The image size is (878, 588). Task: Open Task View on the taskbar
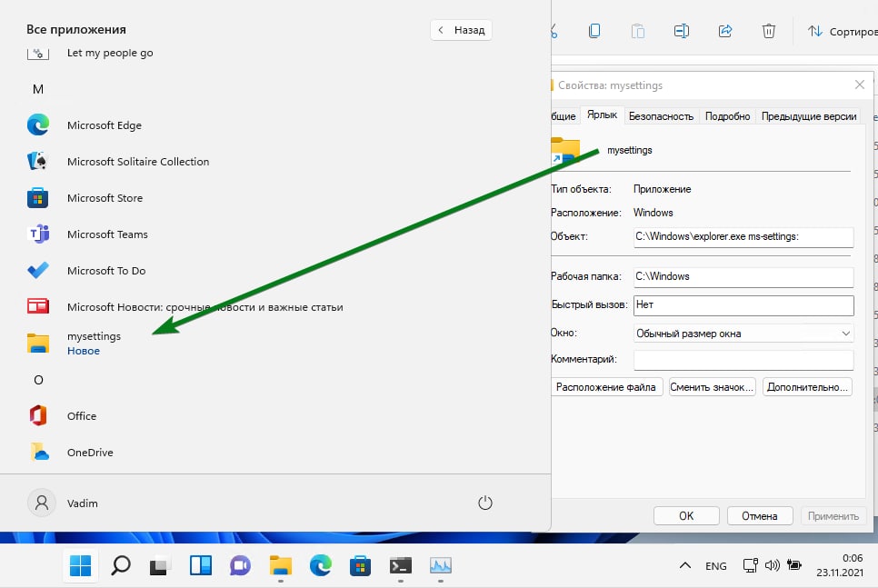(160, 565)
